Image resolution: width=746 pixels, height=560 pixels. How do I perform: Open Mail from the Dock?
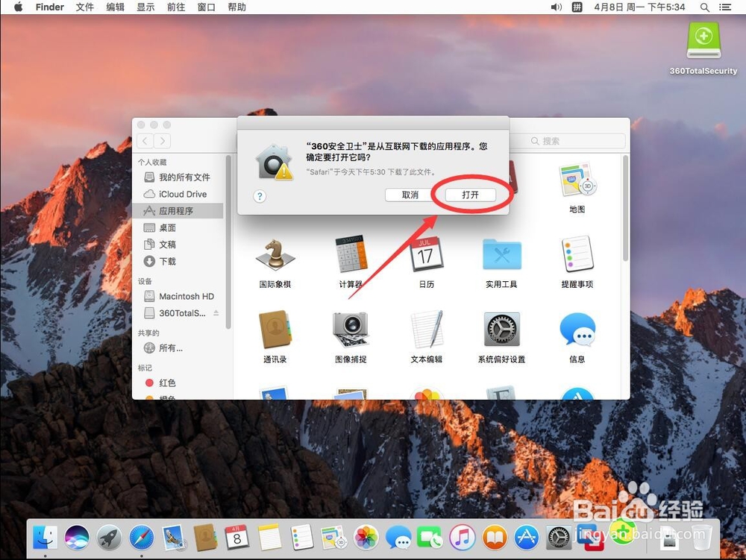tap(173, 537)
